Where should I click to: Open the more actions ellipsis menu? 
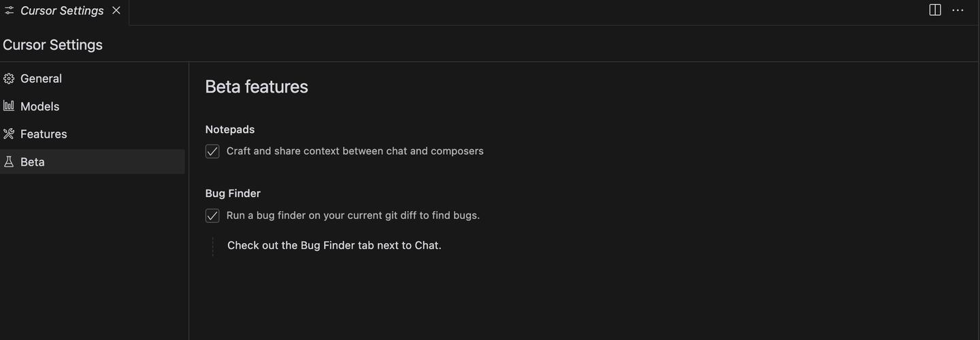[x=958, y=10]
